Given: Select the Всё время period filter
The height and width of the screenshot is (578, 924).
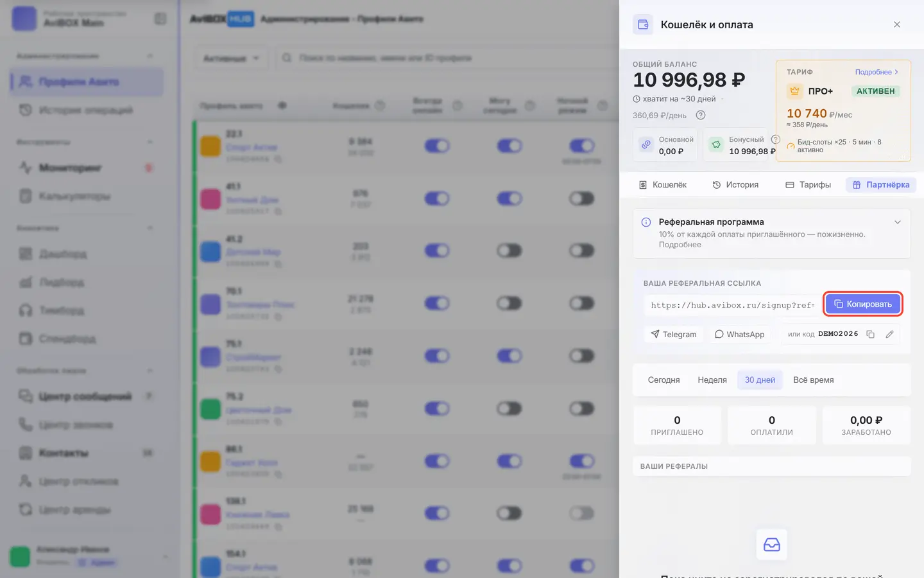Looking at the screenshot, I should [813, 380].
